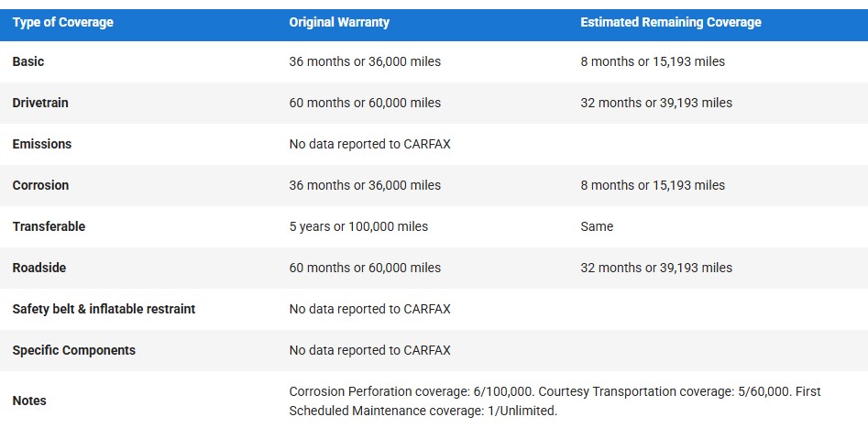Click Basic remaining coverage 8 months value

pos(652,61)
